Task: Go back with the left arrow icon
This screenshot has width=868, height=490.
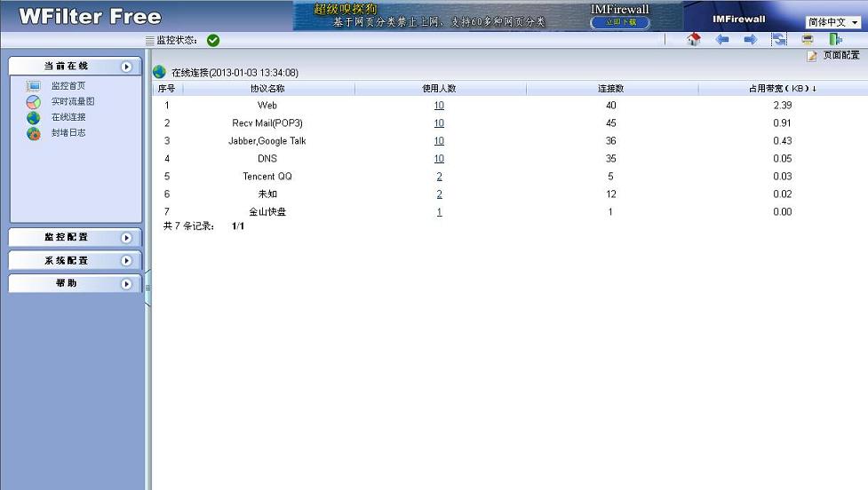Action: coord(722,40)
